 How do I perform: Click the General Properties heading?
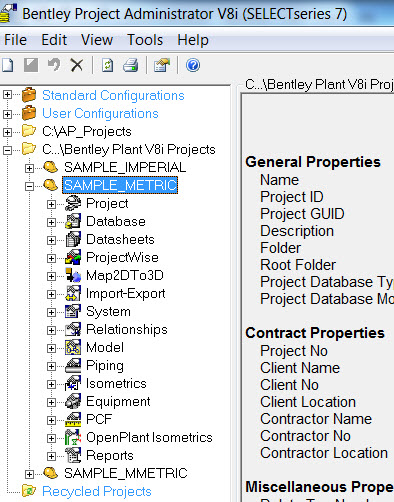click(313, 162)
